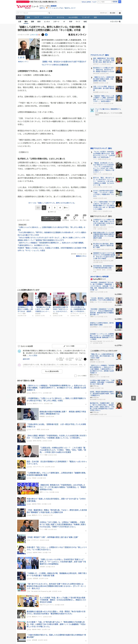
Task: Toggle コメント非表示 checkbox
Action: 75,376
